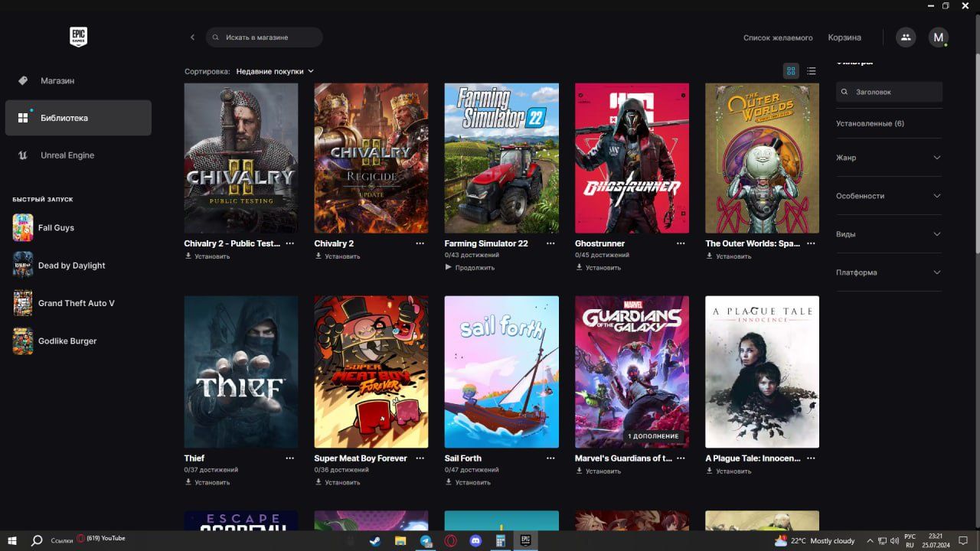Click 0/43 достижений under Farming Simulator 22

pyautogui.click(x=472, y=255)
